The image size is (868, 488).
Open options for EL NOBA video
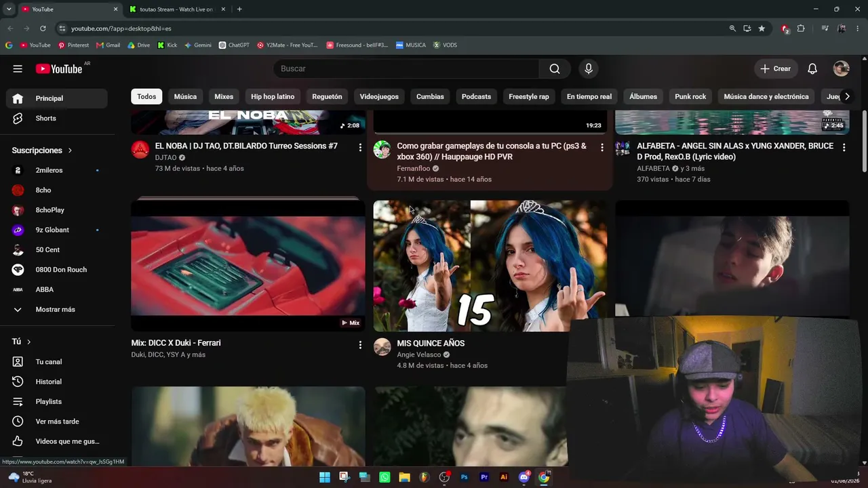click(x=360, y=147)
